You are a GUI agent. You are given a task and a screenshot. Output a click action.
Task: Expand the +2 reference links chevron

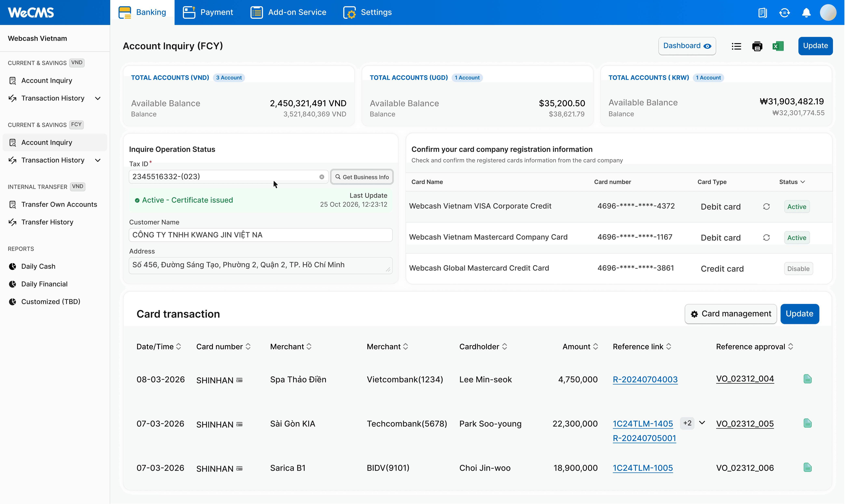[702, 423]
